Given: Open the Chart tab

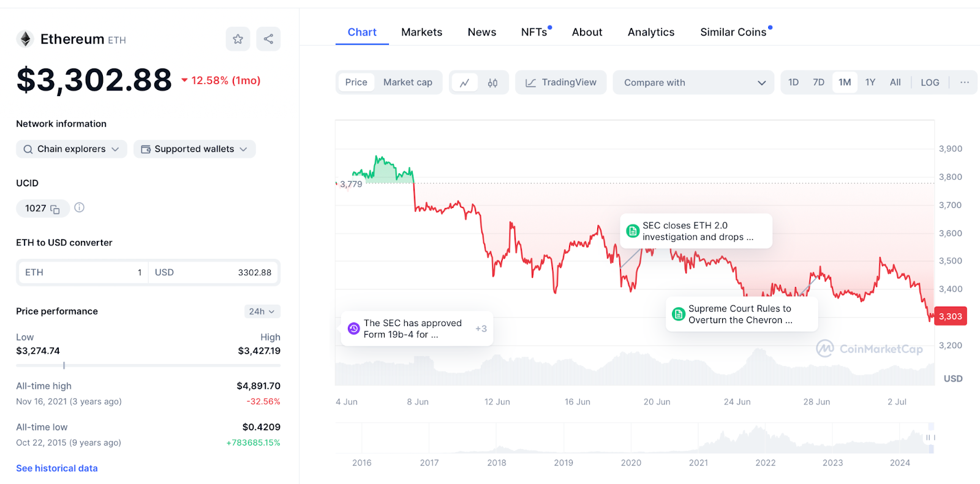Looking at the screenshot, I should [362, 32].
